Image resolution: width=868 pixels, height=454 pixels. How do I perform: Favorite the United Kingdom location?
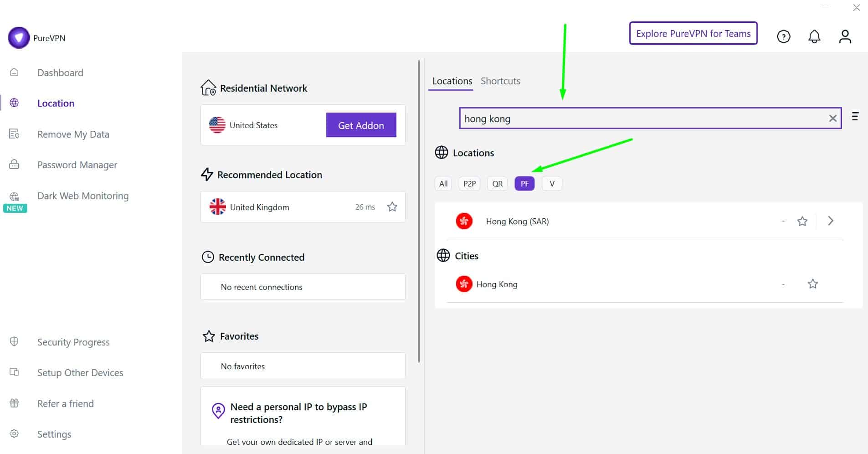pos(392,207)
